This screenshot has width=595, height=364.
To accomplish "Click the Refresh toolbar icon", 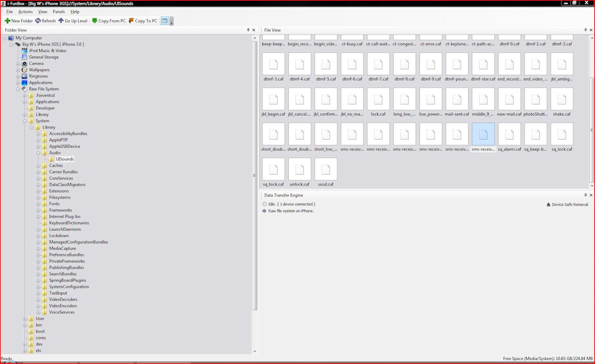I will click(38, 21).
